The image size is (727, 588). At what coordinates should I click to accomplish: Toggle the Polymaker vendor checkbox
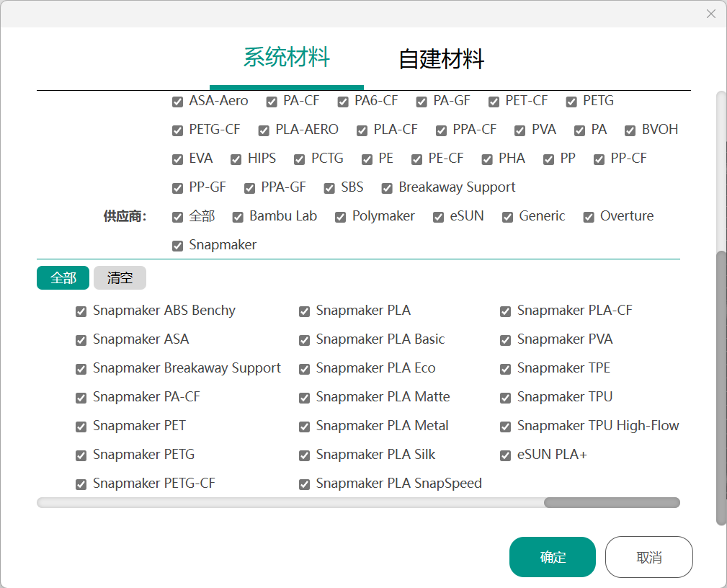coord(341,217)
